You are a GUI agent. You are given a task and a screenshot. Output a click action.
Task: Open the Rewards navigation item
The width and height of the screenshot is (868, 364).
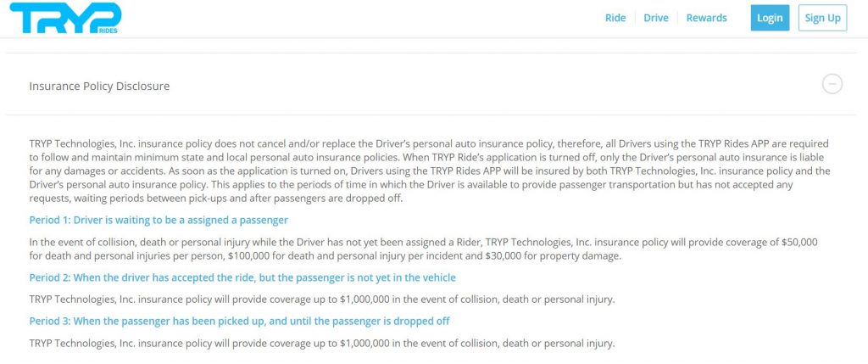pyautogui.click(x=706, y=18)
